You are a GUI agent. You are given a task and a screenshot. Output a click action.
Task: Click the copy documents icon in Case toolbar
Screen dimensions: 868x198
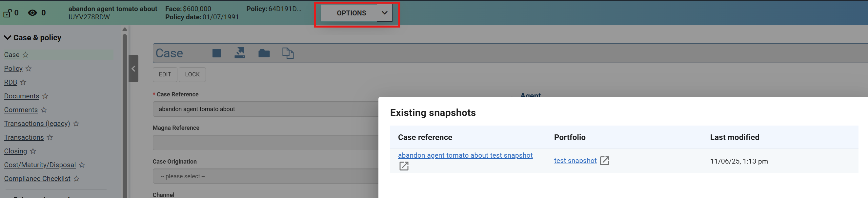coord(288,53)
